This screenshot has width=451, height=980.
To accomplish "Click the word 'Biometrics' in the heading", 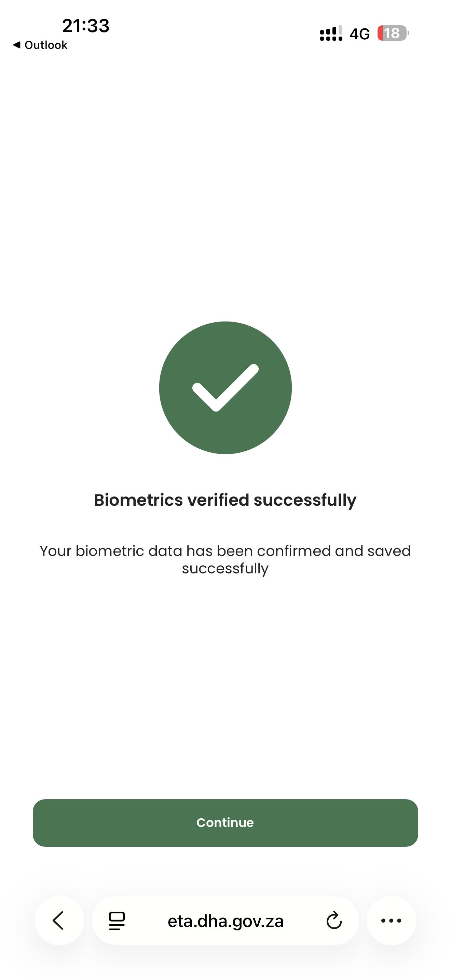I will pyautogui.click(x=138, y=500).
